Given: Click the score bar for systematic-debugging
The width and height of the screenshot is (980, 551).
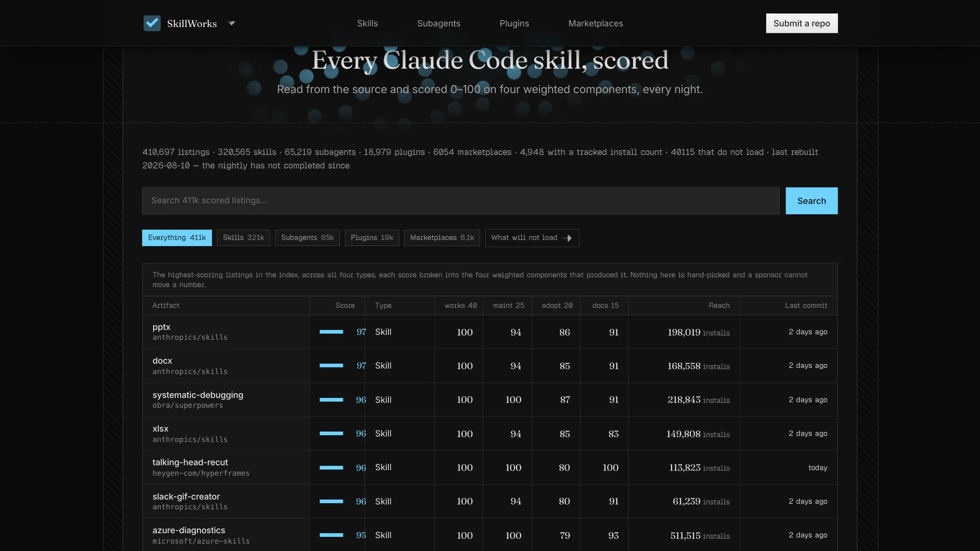Looking at the screenshot, I should point(331,400).
